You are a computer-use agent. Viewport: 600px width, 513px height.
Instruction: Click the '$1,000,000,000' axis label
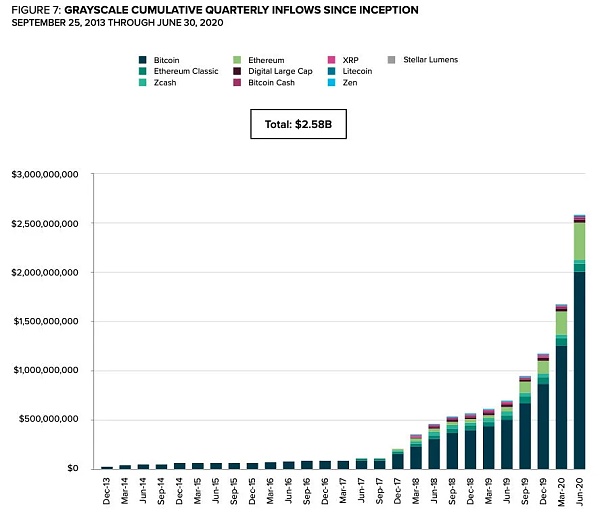pos(46,370)
